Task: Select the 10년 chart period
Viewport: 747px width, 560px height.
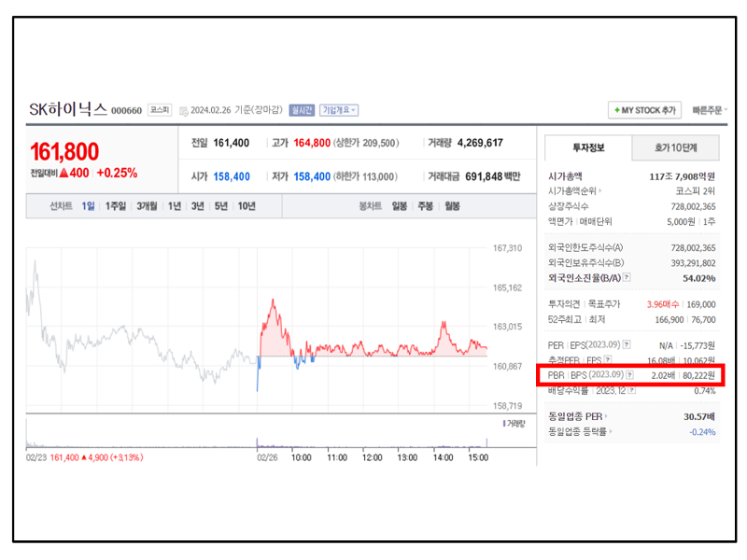Action: 247,206
